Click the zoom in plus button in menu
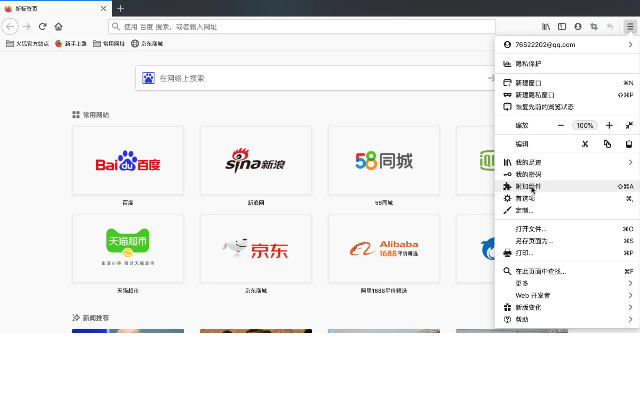This screenshot has width=640, height=400. (608, 125)
